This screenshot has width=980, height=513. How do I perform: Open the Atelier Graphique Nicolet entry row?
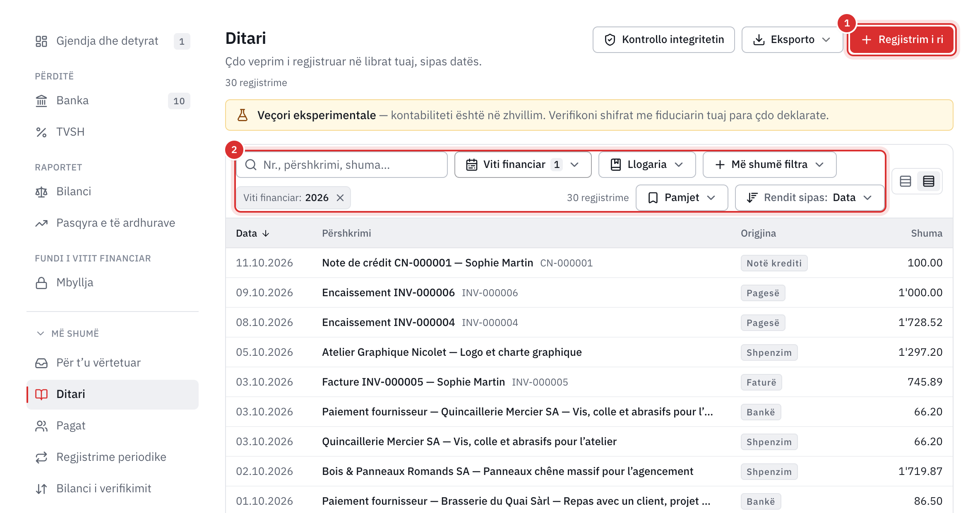pos(589,352)
